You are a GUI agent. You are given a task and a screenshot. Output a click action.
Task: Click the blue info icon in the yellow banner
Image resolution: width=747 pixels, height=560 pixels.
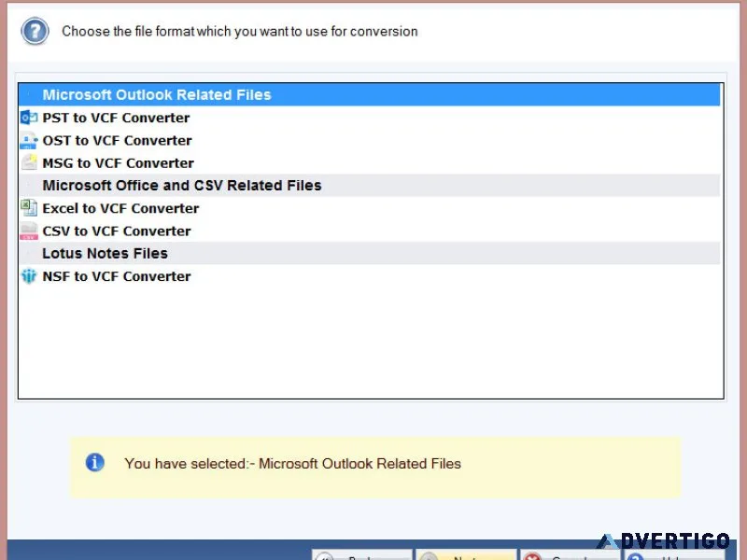(x=95, y=462)
